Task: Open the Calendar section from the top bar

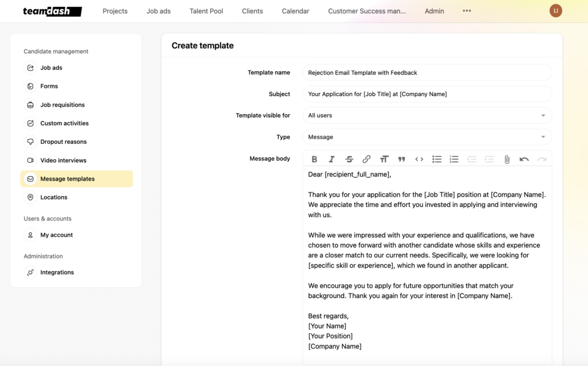Action: (295, 11)
